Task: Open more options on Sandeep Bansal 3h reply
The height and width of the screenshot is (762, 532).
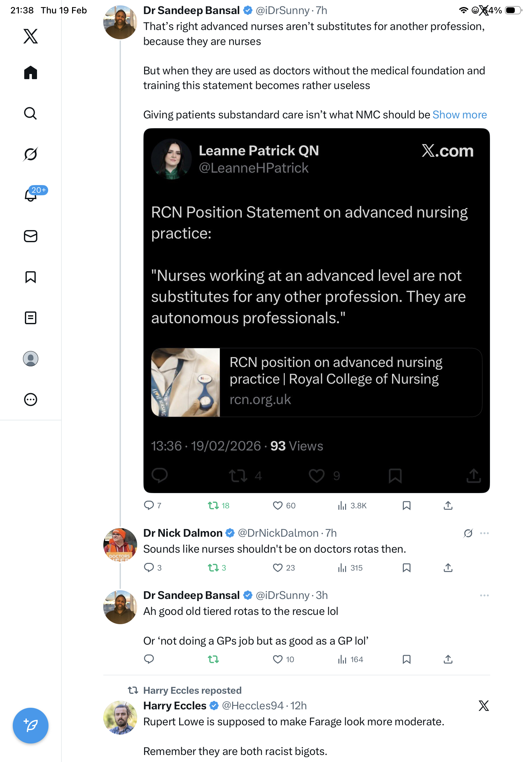Action: pyautogui.click(x=484, y=595)
